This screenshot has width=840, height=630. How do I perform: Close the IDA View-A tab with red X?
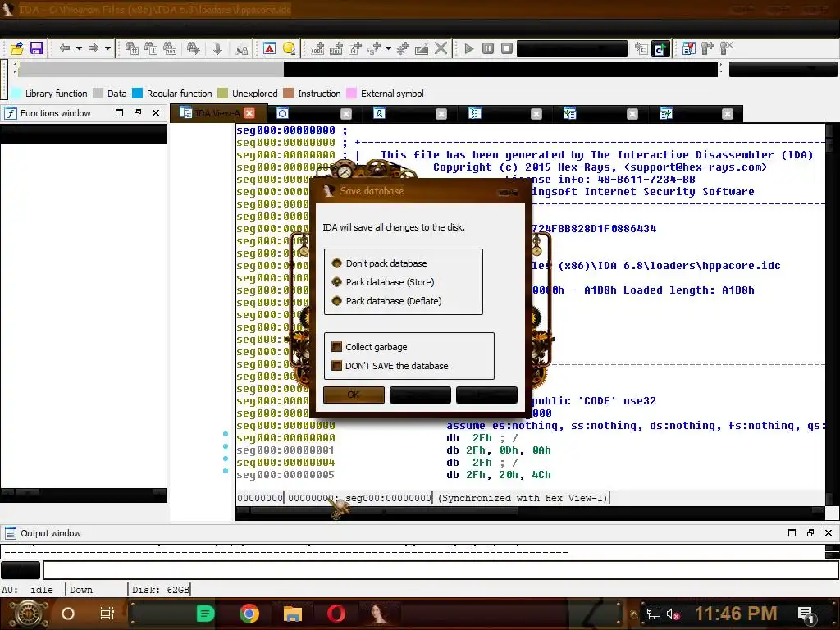tap(249, 113)
